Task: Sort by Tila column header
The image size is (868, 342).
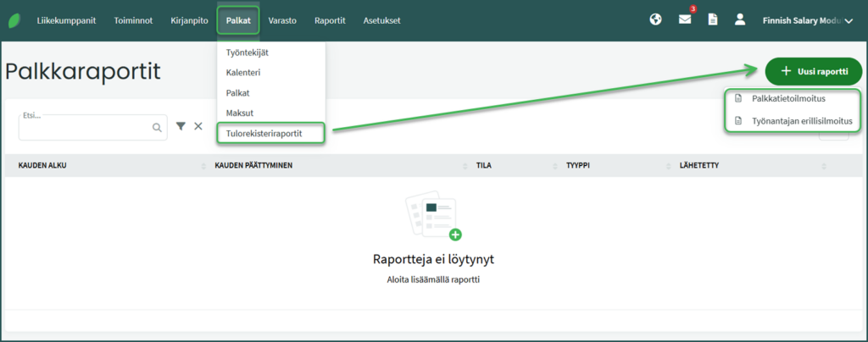Action: (x=484, y=165)
